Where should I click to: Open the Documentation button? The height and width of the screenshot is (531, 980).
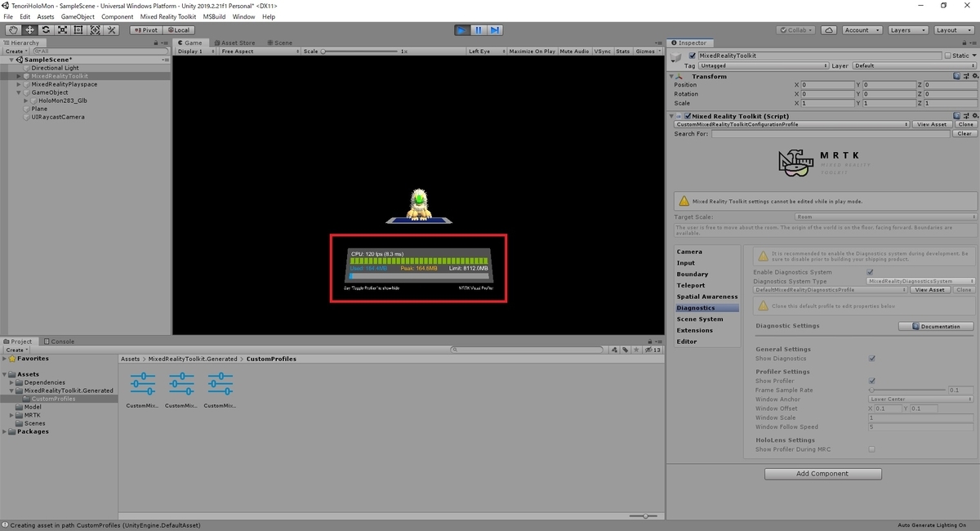pyautogui.click(x=936, y=326)
